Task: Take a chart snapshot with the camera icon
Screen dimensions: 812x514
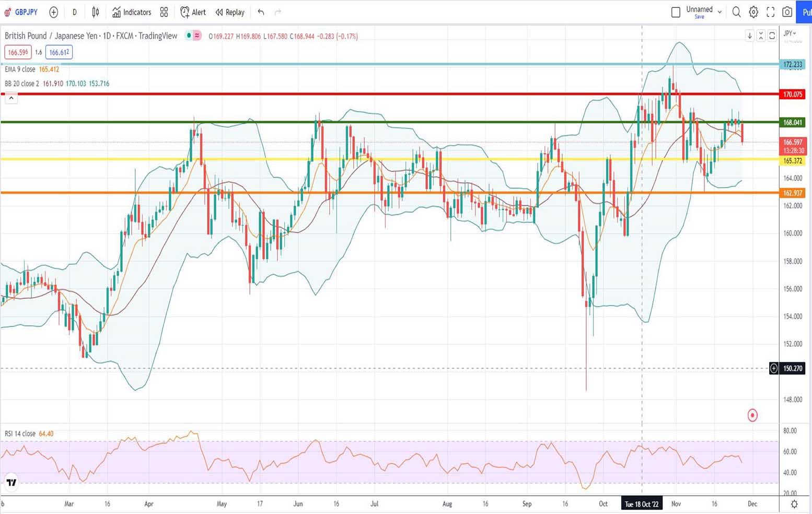Action: [x=787, y=12]
